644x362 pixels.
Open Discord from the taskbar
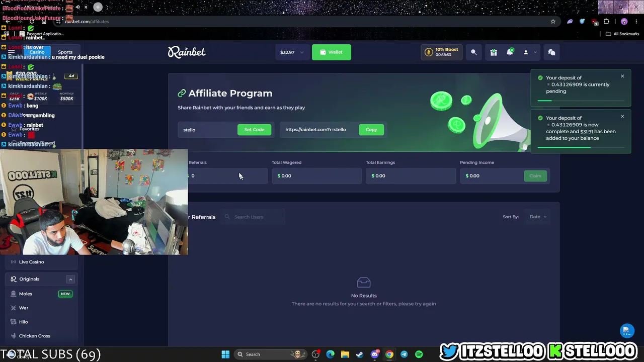(374, 354)
